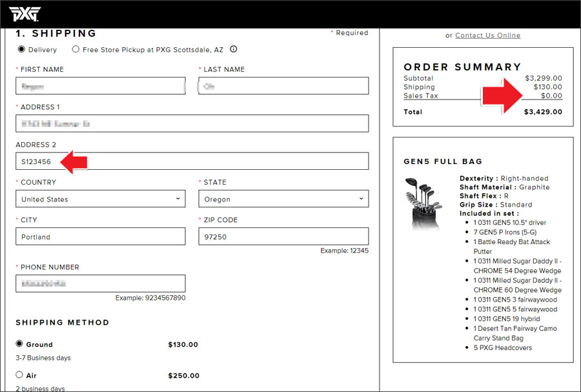Click the '3-7 Business days' text
This screenshot has width=581, height=392.
43,358
